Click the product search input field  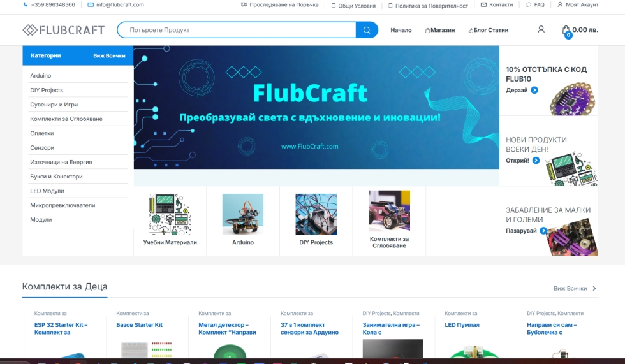point(236,30)
